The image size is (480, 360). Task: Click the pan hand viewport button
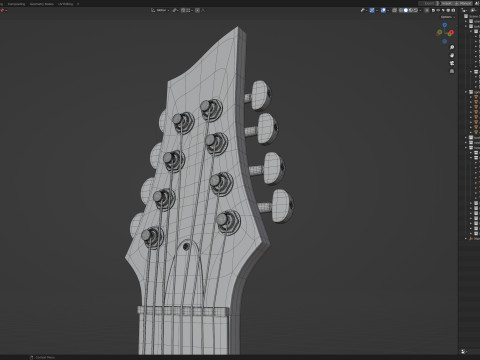452,55
